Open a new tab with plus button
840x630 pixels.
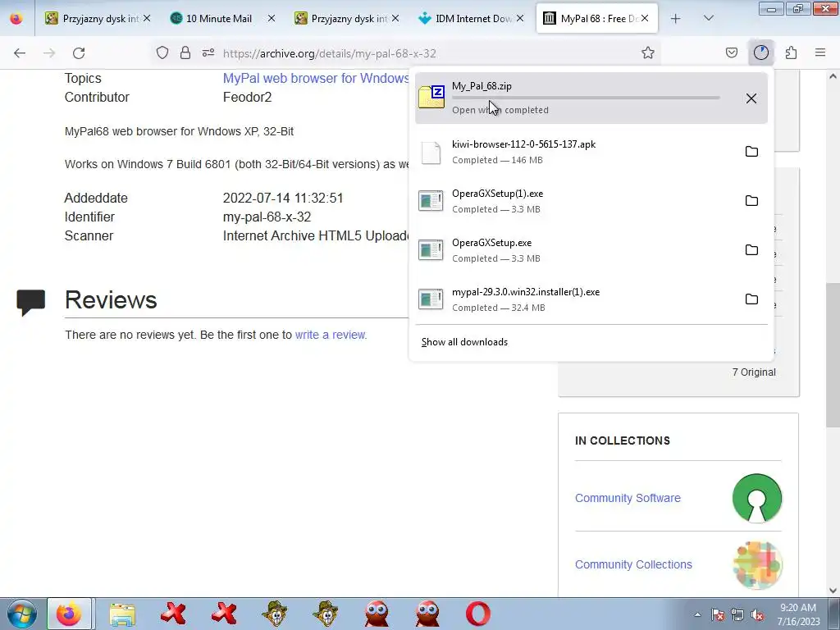point(676,19)
